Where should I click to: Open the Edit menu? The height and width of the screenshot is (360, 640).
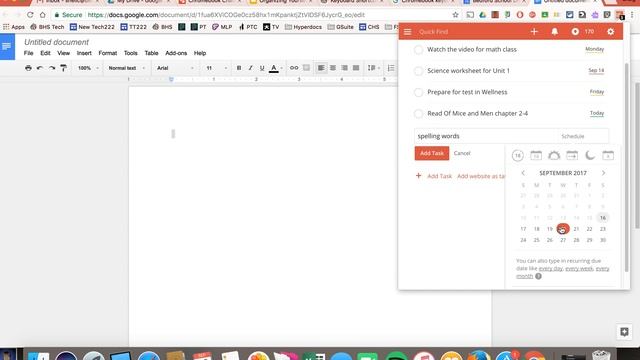45,53
